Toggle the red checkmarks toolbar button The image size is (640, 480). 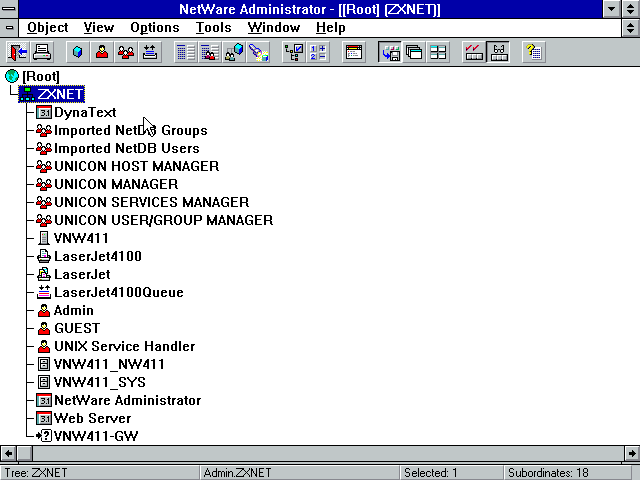(x=474, y=52)
